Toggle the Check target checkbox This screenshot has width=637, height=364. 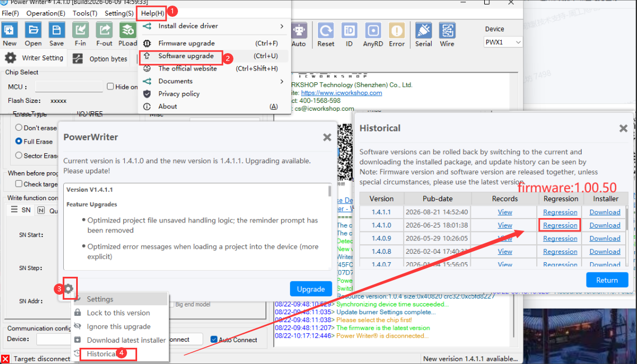(x=18, y=183)
